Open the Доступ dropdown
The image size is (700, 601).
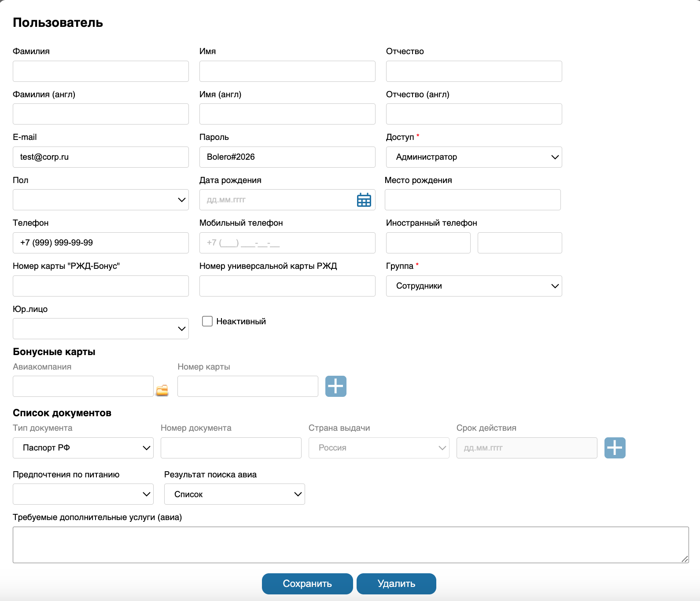point(474,157)
